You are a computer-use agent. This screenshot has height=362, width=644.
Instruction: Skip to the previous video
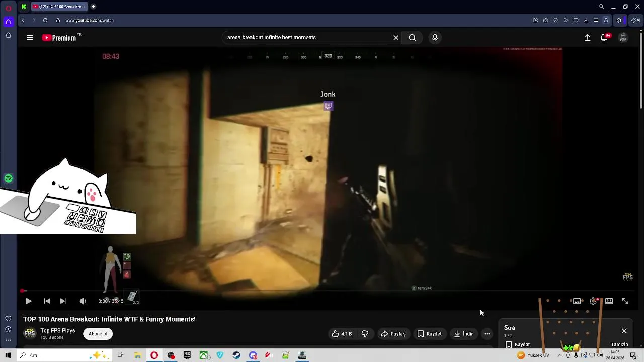coord(47,301)
